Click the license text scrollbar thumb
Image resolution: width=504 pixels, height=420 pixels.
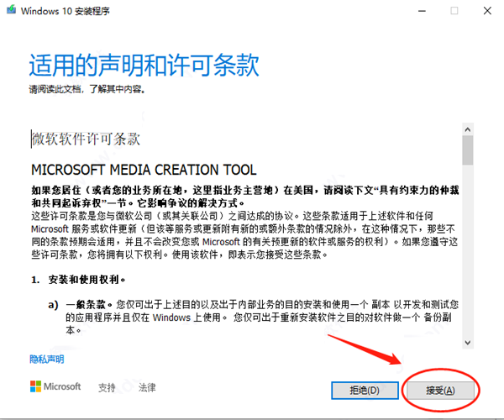(467, 150)
